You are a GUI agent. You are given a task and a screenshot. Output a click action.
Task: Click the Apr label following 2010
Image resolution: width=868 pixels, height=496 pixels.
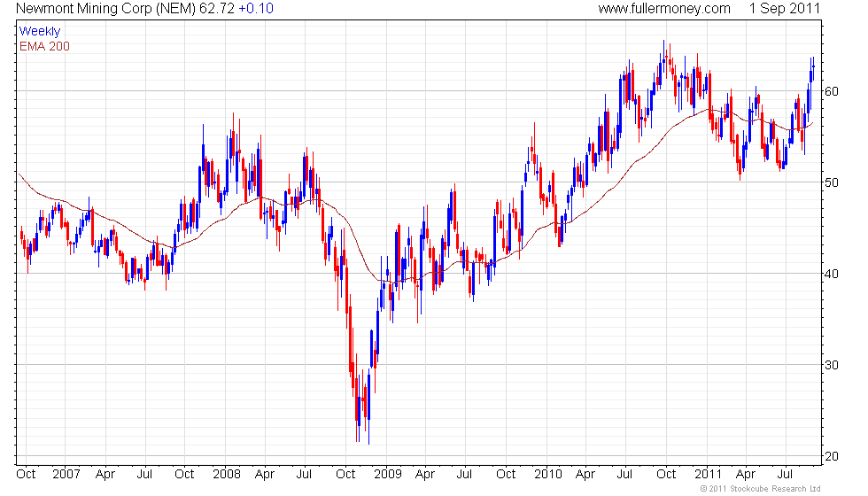click(x=585, y=475)
